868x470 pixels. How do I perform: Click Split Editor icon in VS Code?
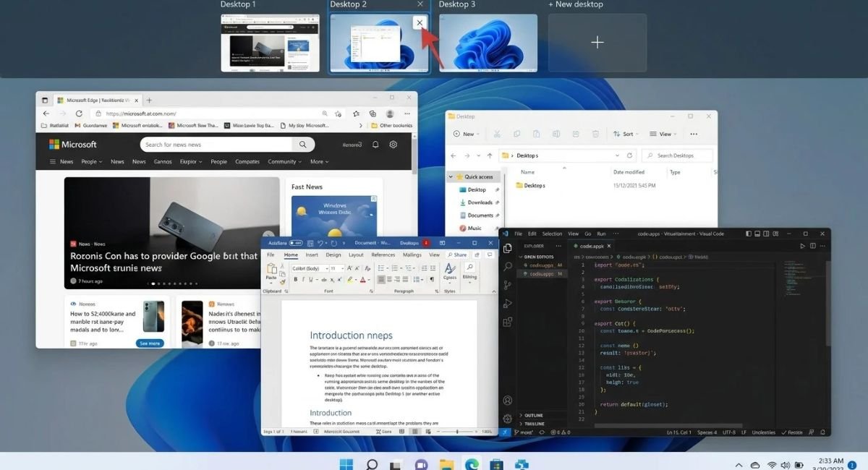pos(813,246)
